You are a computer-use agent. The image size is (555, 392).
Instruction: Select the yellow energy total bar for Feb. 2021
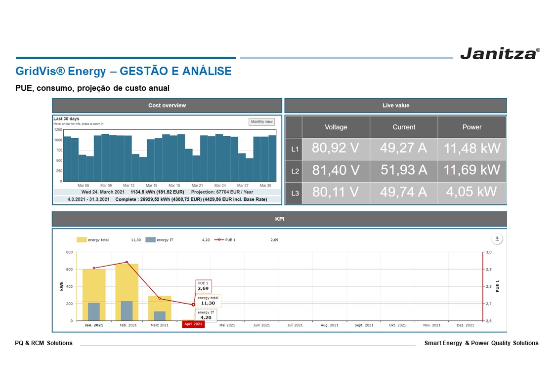click(x=127, y=292)
